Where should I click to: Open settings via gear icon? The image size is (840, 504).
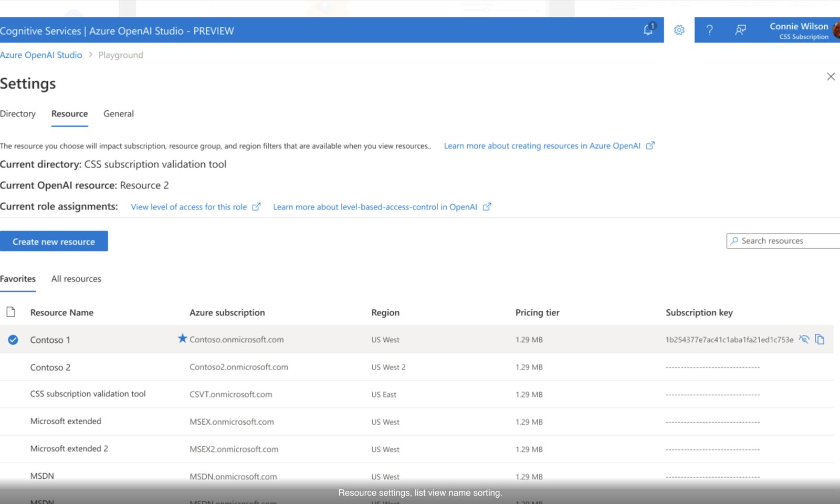tap(679, 30)
